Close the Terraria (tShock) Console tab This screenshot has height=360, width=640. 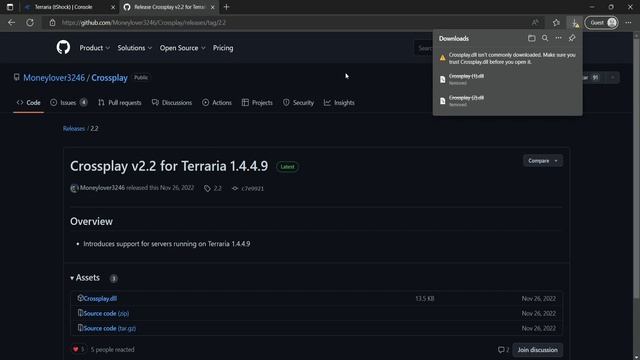tap(113, 7)
